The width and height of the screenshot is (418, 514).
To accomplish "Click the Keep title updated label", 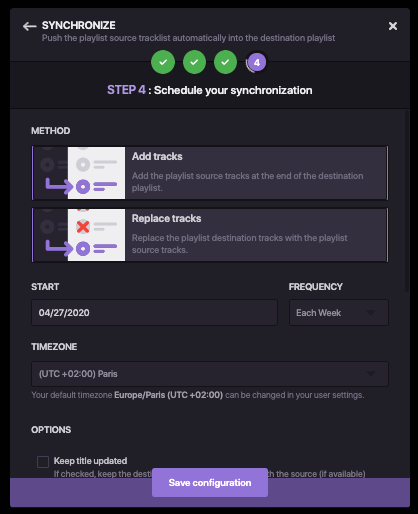I will click(90, 461).
